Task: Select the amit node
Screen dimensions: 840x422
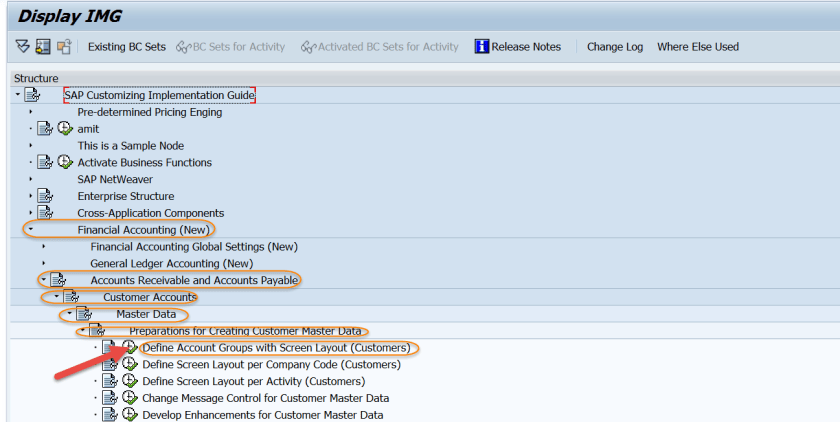Action: pyautogui.click(x=88, y=129)
